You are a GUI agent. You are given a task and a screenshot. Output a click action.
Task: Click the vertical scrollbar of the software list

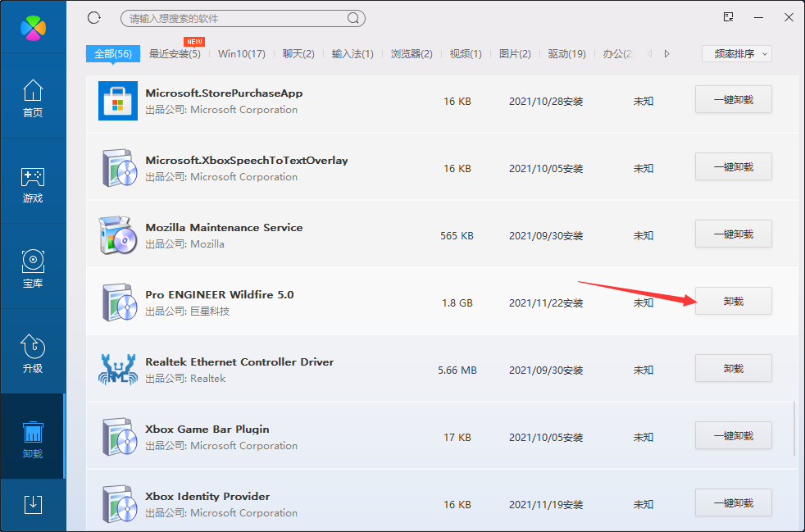click(794, 426)
